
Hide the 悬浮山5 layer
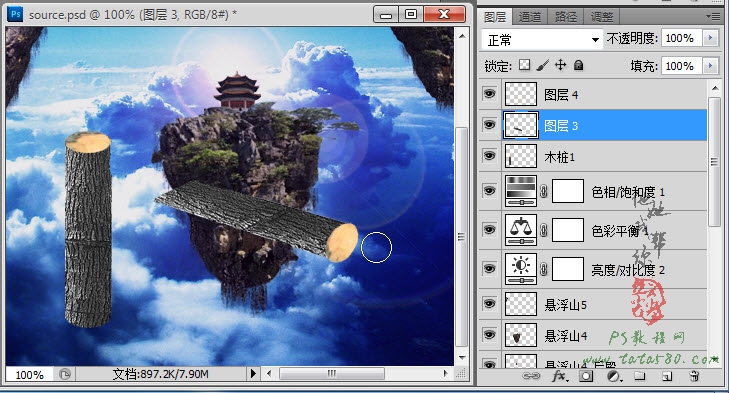tap(490, 304)
